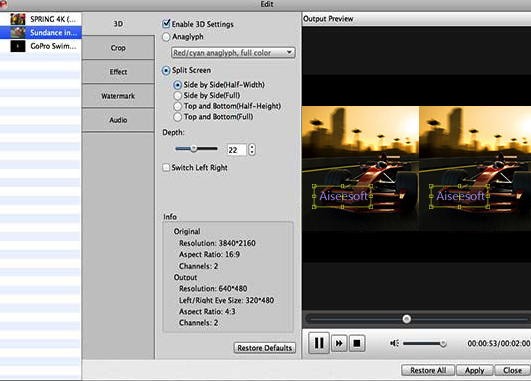This screenshot has width=531, height=381.
Task: Pause the video preview playback
Action: coord(319,343)
